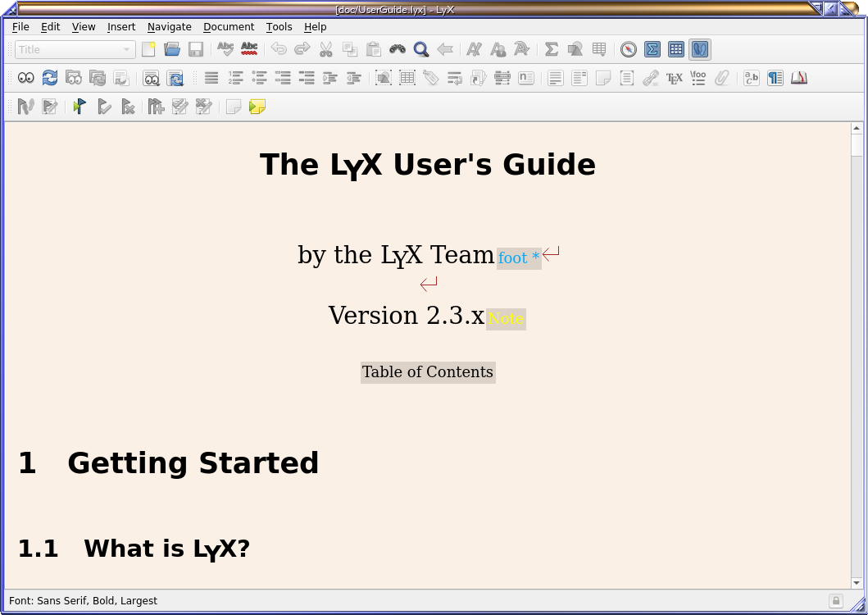Go to next change (blue flag arrow)
The image size is (868, 615).
click(x=80, y=107)
